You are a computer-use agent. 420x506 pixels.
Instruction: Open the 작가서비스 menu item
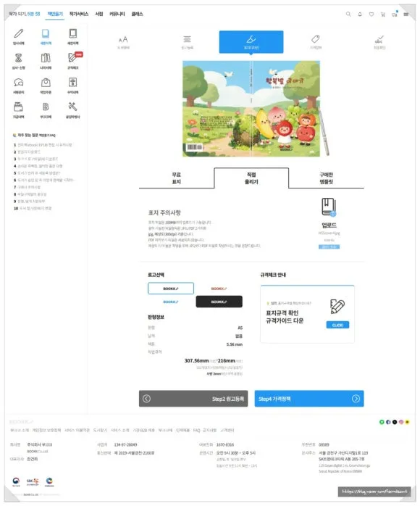[79, 14]
